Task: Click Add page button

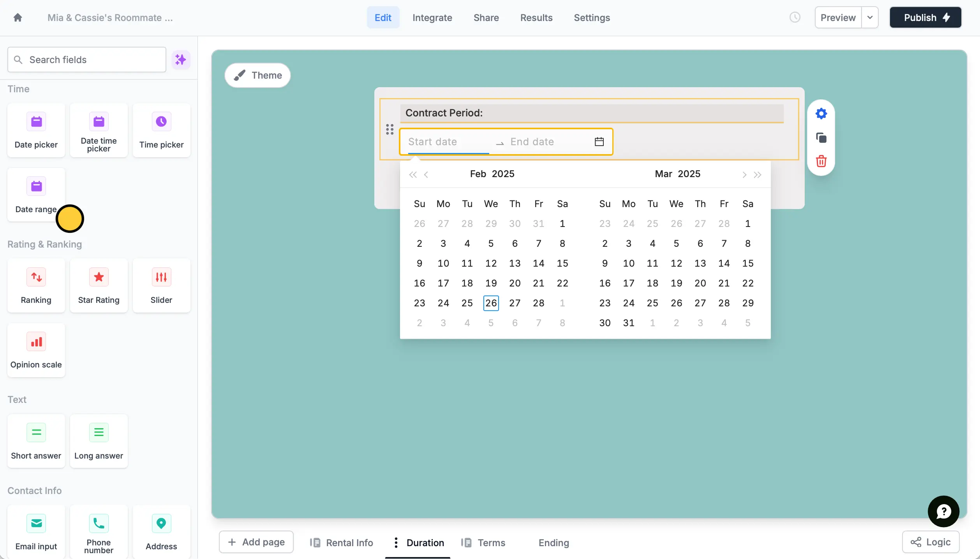Action: click(256, 542)
